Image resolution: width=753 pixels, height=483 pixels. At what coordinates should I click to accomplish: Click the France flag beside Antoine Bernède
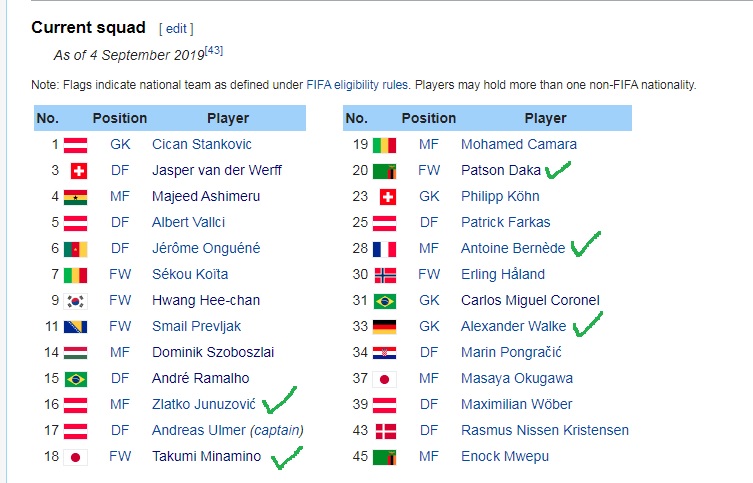pos(385,249)
